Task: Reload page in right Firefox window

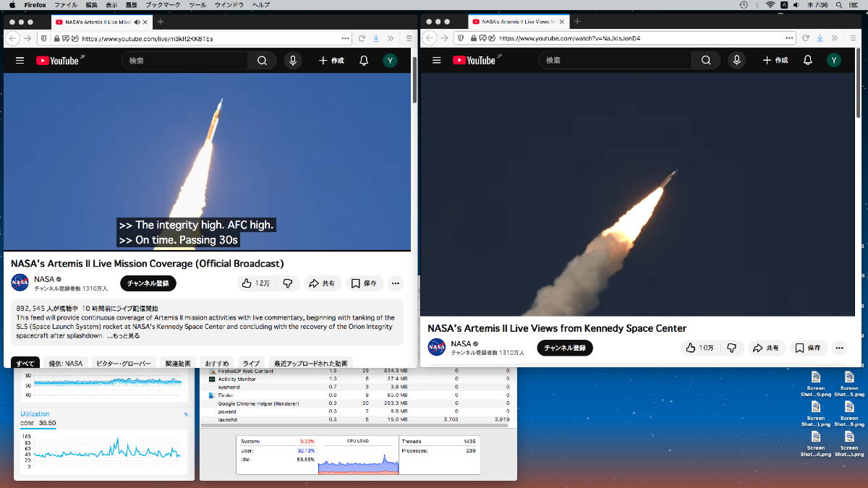Action: click(x=807, y=38)
